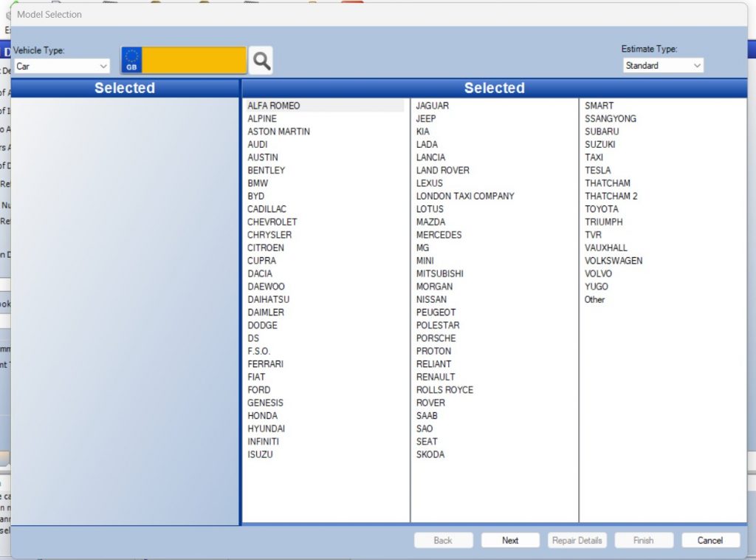Select the DS make entry
The height and width of the screenshot is (560, 756).
pos(253,338)
